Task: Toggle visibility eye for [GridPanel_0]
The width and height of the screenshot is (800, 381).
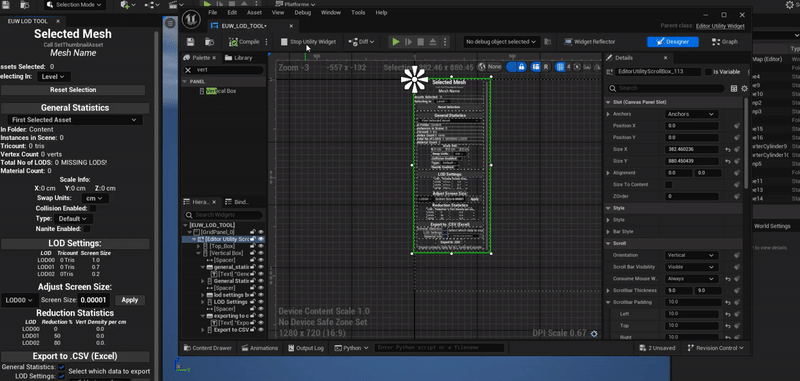Action: tap(261, 232)
